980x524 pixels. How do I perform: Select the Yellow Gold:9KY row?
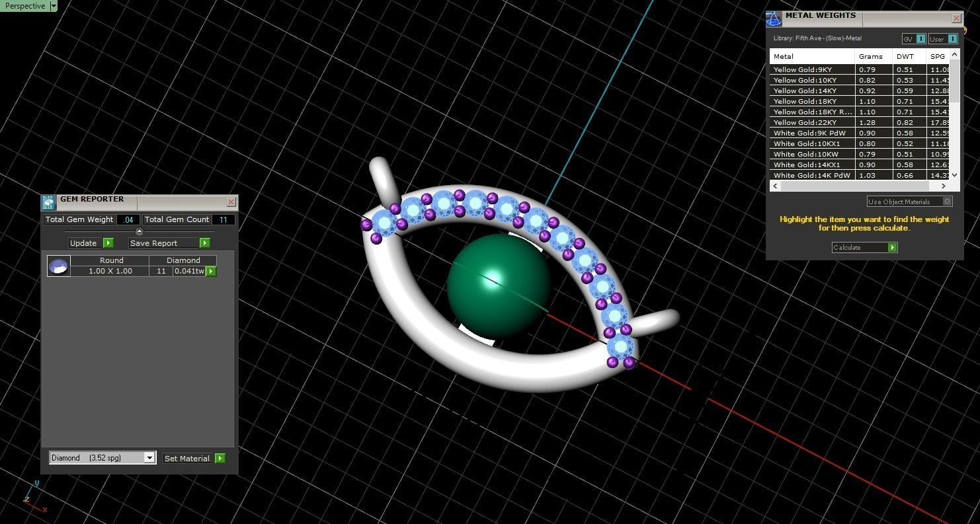860,69
